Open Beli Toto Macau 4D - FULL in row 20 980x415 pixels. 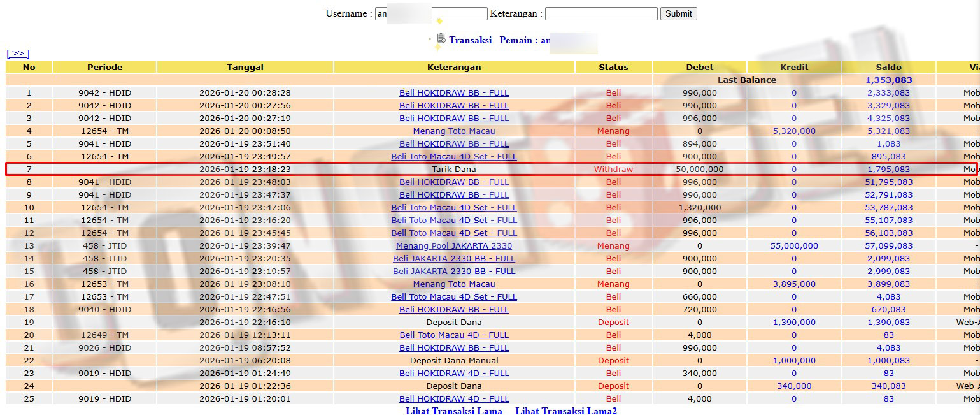pos(453,335)
